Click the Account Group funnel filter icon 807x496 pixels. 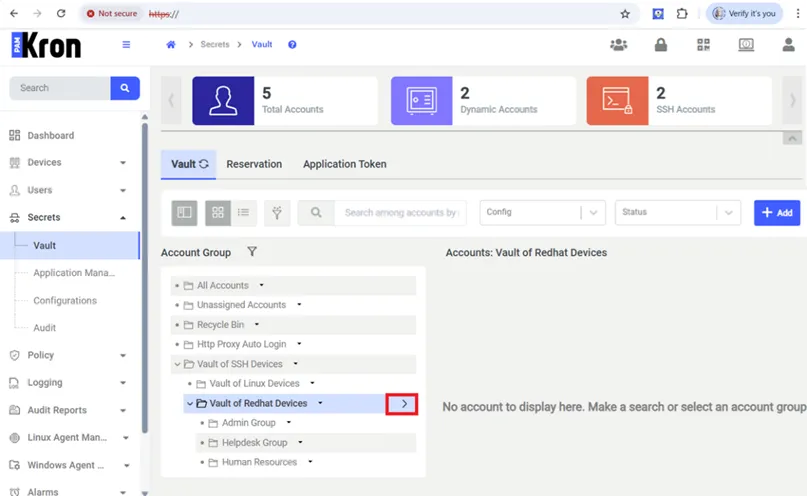252,252
